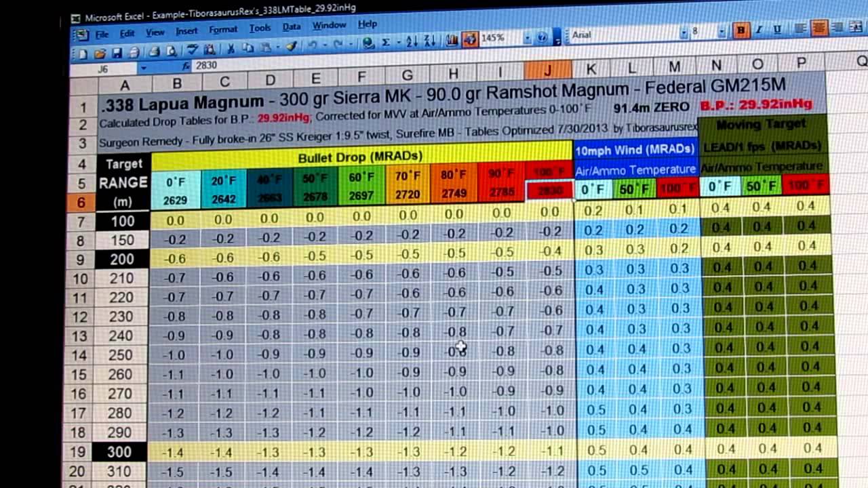
Task: Toggle Underline formatting
Action: click(x=777, y=29)
